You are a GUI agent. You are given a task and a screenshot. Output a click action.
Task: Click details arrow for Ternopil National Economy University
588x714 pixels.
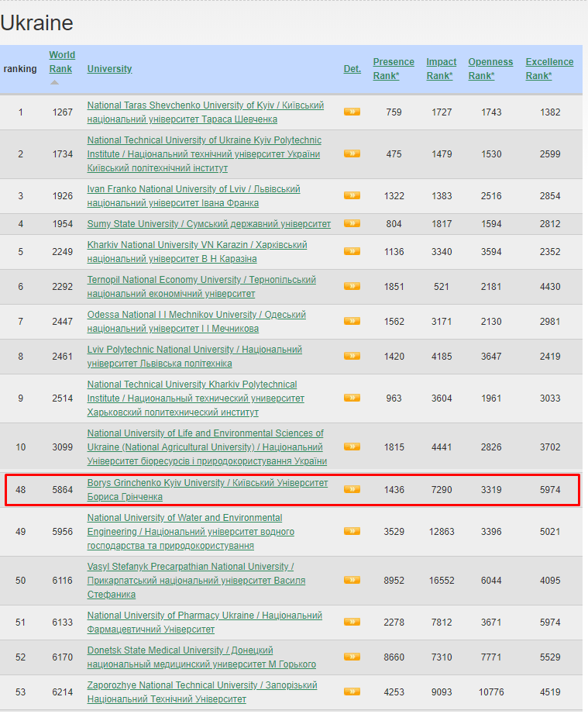click(x=352, y=286)
